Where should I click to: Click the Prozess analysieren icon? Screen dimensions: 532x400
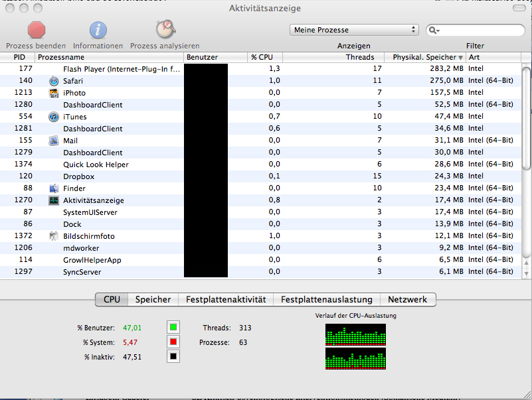point(164,30)
